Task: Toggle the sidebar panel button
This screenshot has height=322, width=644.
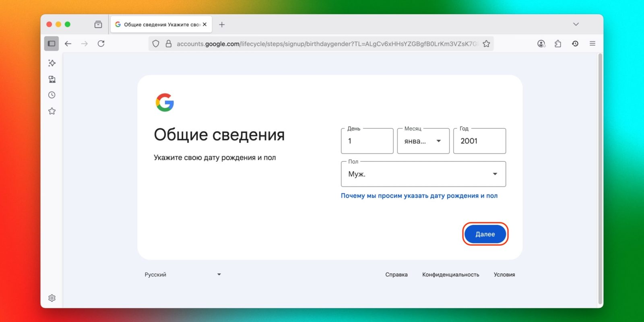Action: tap(52, 43)
